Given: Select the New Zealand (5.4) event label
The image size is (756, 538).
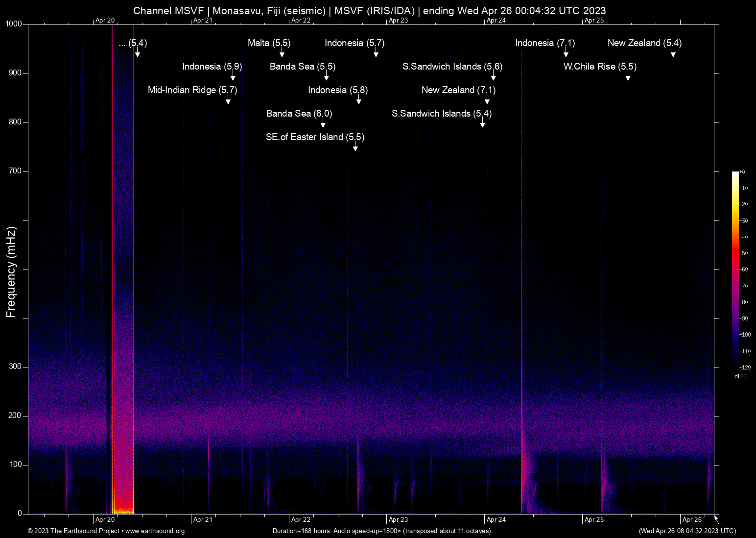Looking at the screenshot, I should pyautogui.click(x=644, y=43).
